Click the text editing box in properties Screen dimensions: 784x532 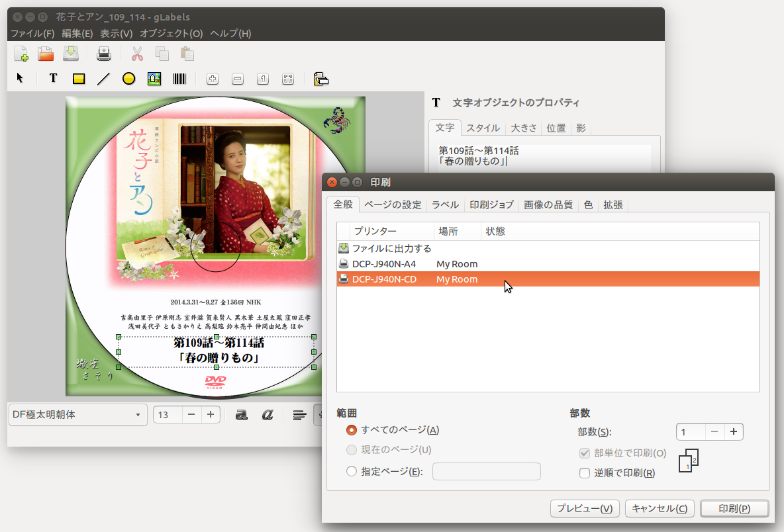pos(544,158)
